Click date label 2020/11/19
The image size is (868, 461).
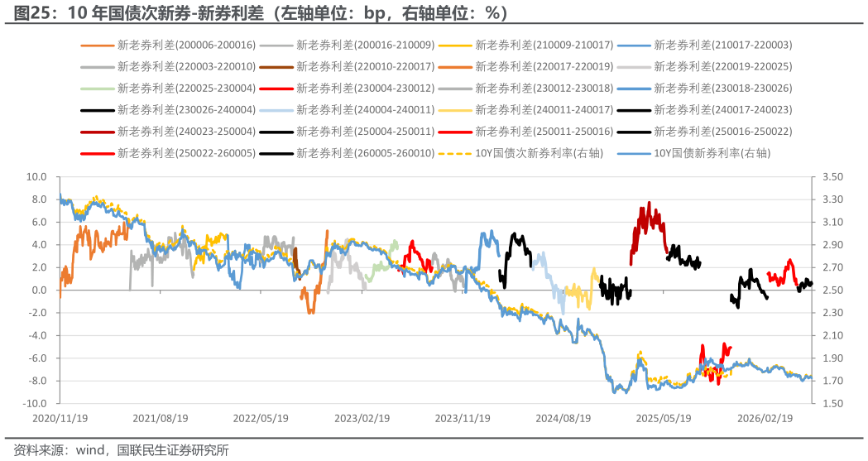point(60,419)
